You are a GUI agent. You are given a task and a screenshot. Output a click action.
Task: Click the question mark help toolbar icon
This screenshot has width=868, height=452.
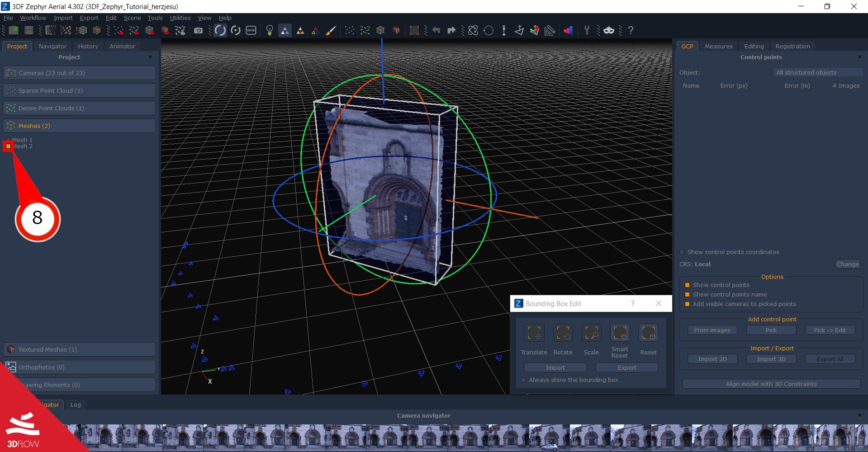click(x=631, y=30)
